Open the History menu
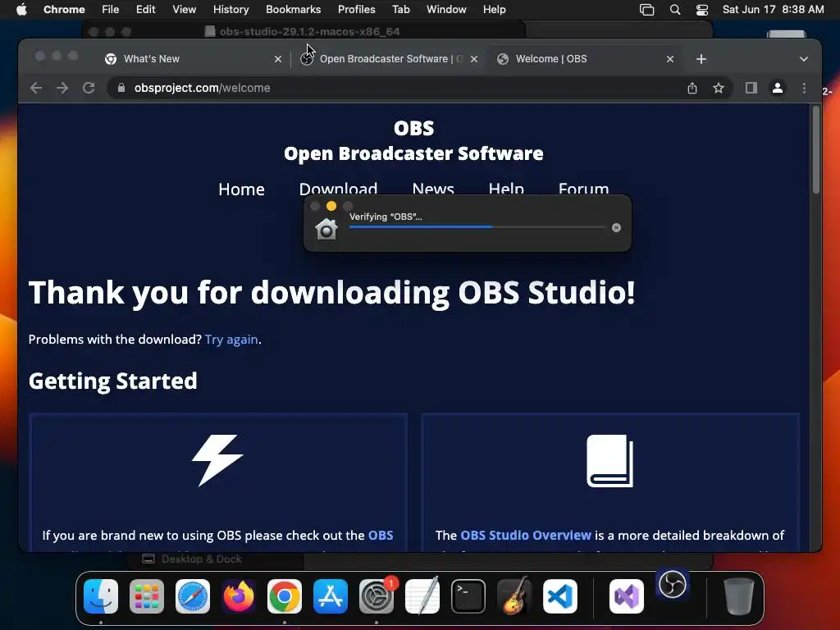840x630 pixels. tap(231, 10)
